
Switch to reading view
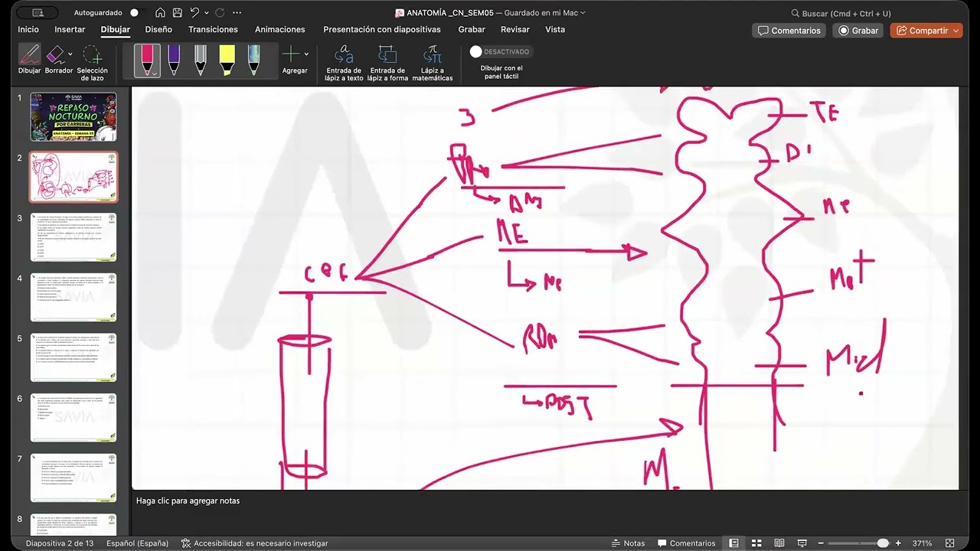779,543
